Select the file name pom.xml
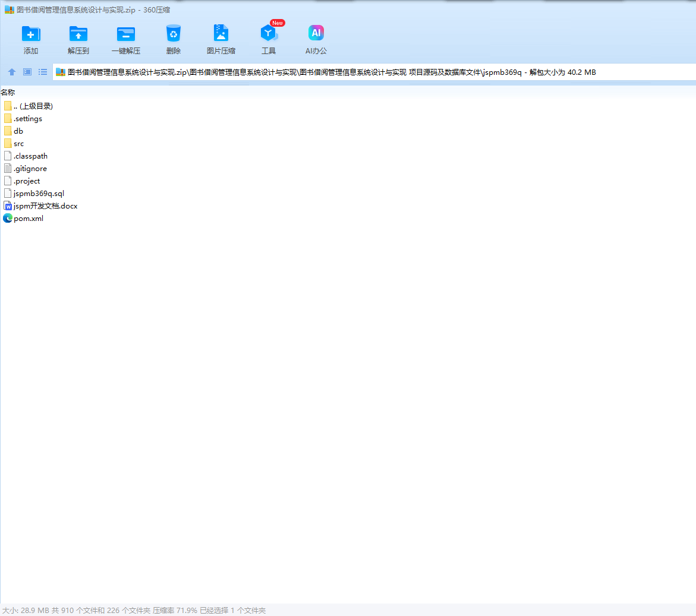Viewport: 696px width, 616px height. [x=29, y=218]
